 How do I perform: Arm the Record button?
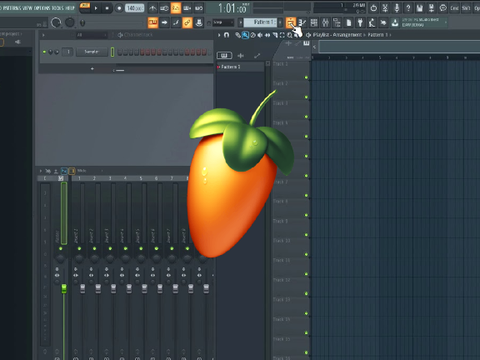pyautogui.click(x=119, y=8)
